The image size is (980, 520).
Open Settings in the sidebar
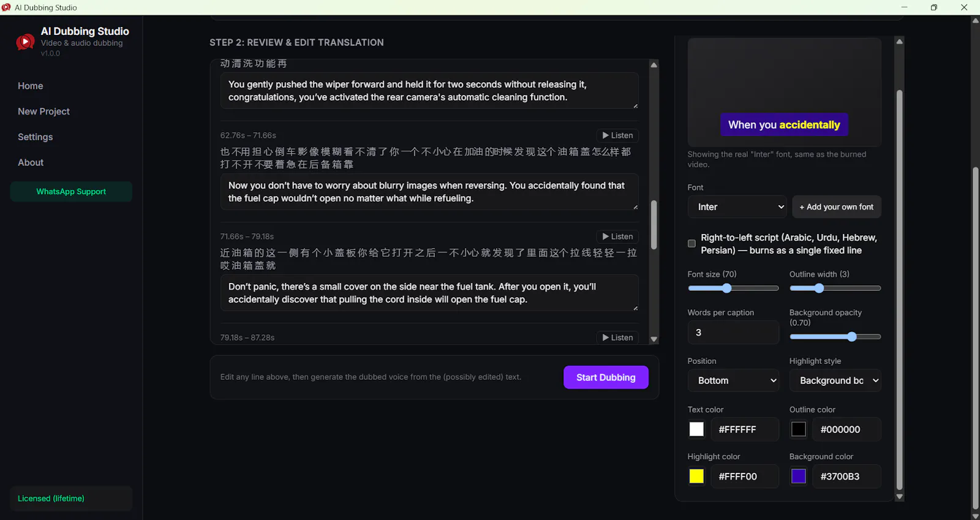[x=35, y=137]
